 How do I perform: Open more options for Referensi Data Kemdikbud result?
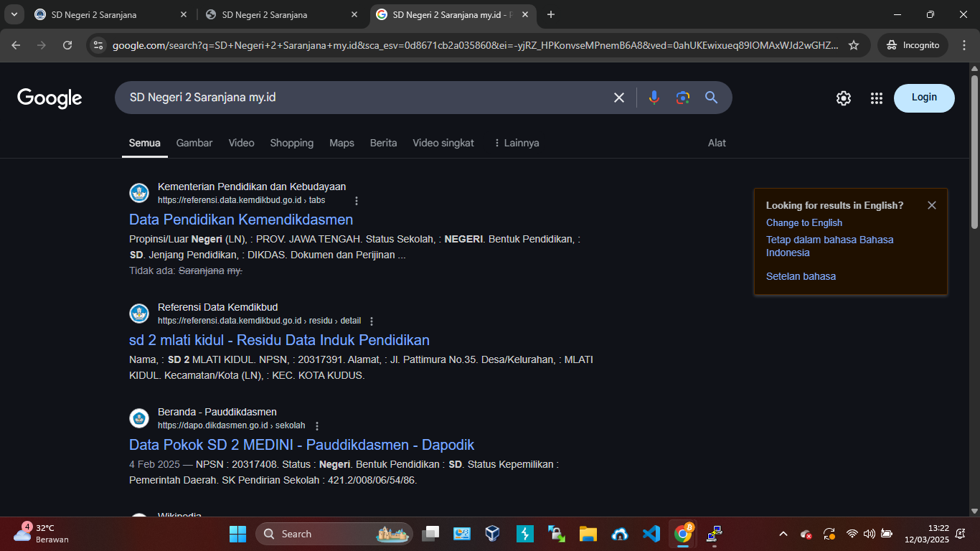[x=371, y=321]
